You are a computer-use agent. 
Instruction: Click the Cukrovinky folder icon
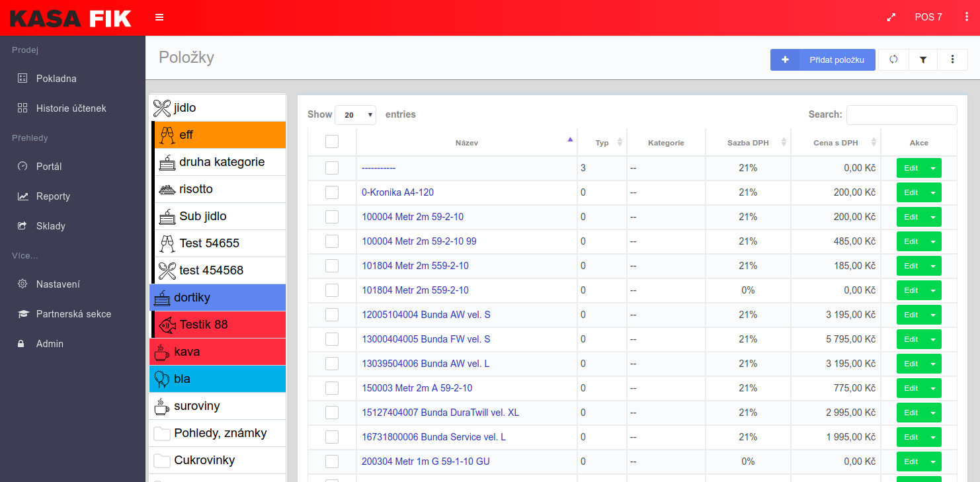(162, 461)
